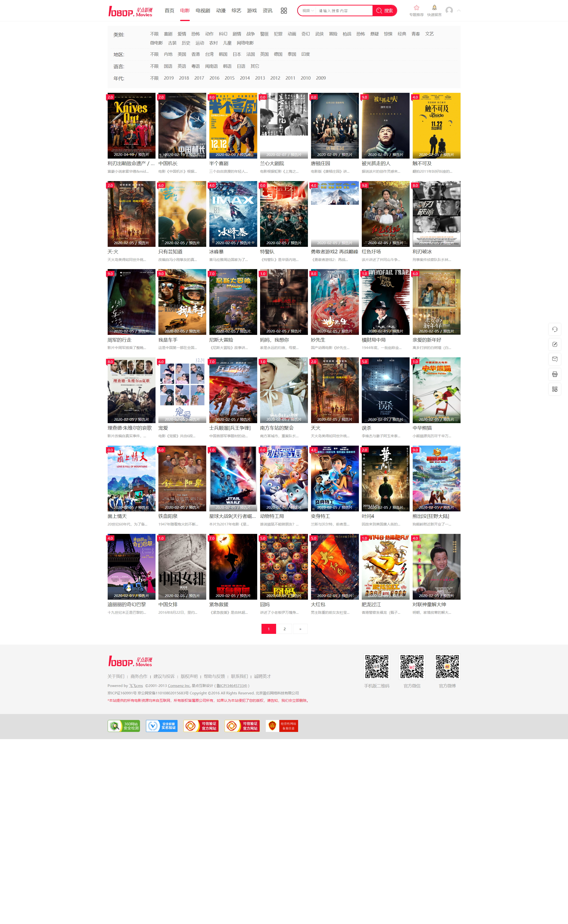The width and height of the screenshot is (568, 924).
Task: Filter language by 粤语
Action: pos(196,66)
